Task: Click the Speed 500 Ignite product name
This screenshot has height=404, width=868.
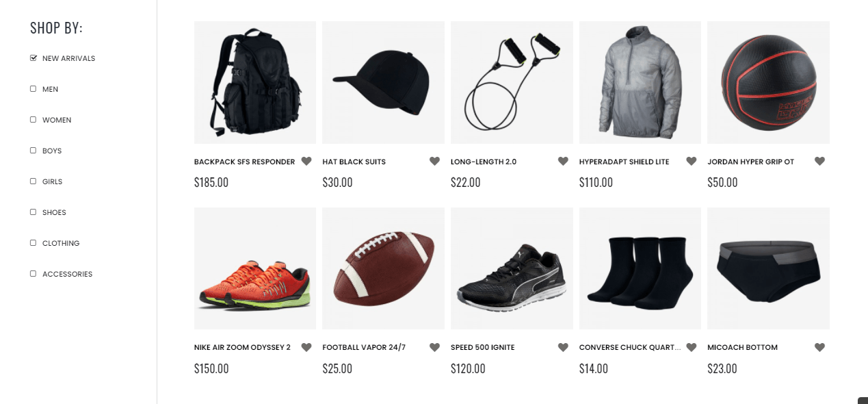Action: coord(482,348)
